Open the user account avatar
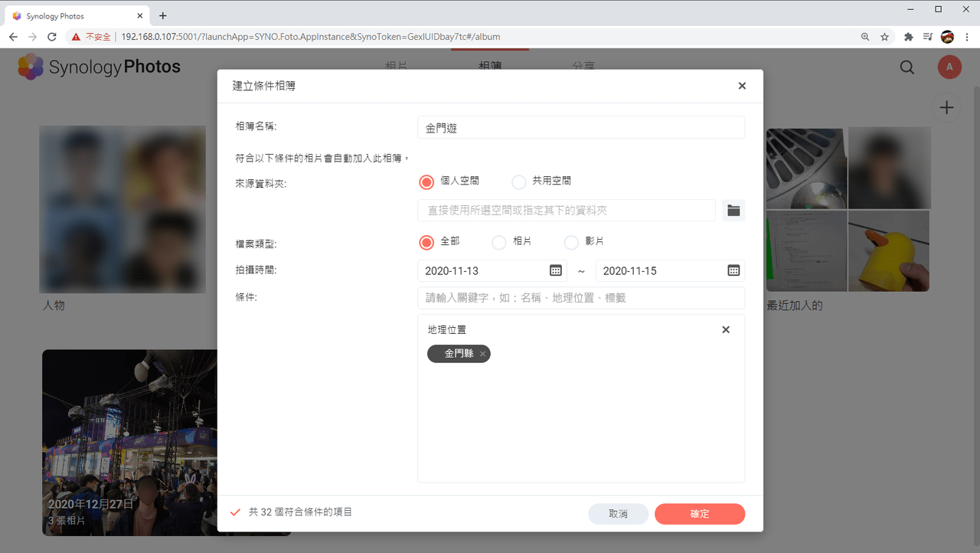Image resolution: width=980 pixels, height=553 pixels. 949,67
